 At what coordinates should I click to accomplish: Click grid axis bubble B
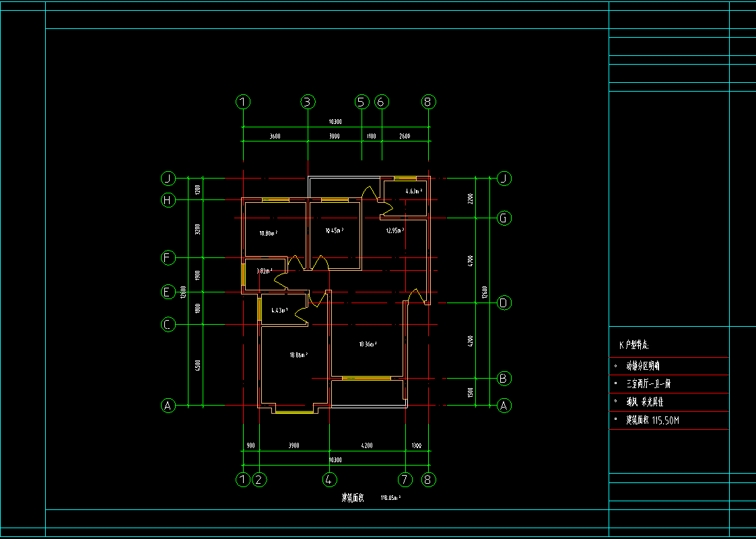tap(504, 378)
